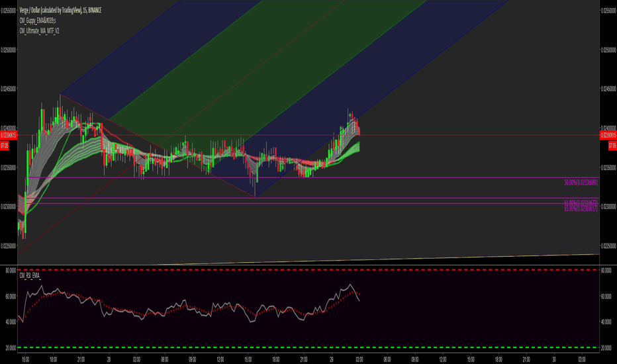Click 60.0000 on the left RSI scale

tap(11, 296)
